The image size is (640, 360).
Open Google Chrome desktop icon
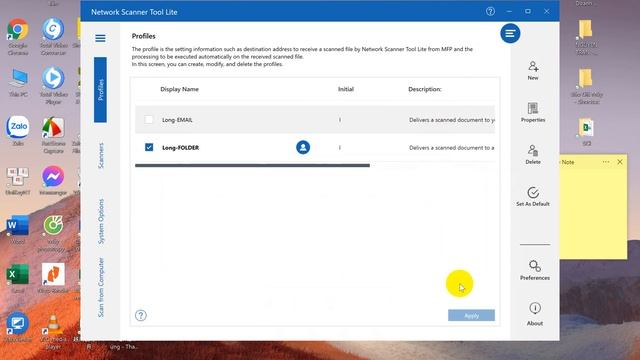18,37
